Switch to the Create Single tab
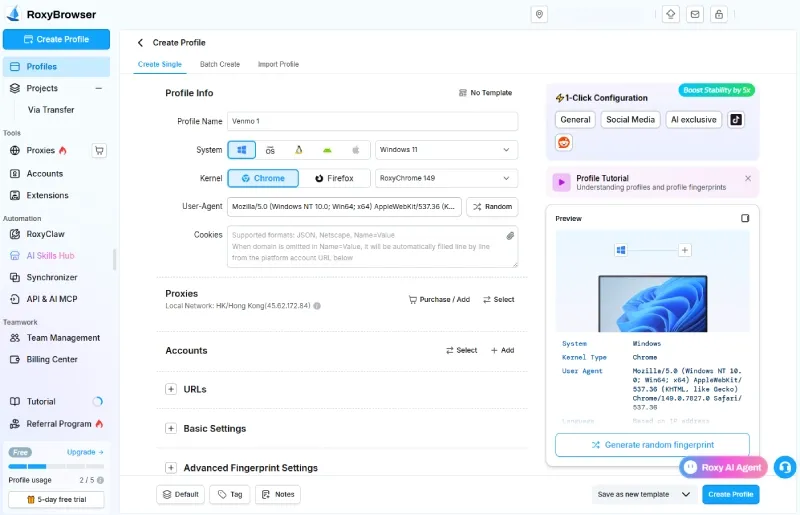 point(160,64)
